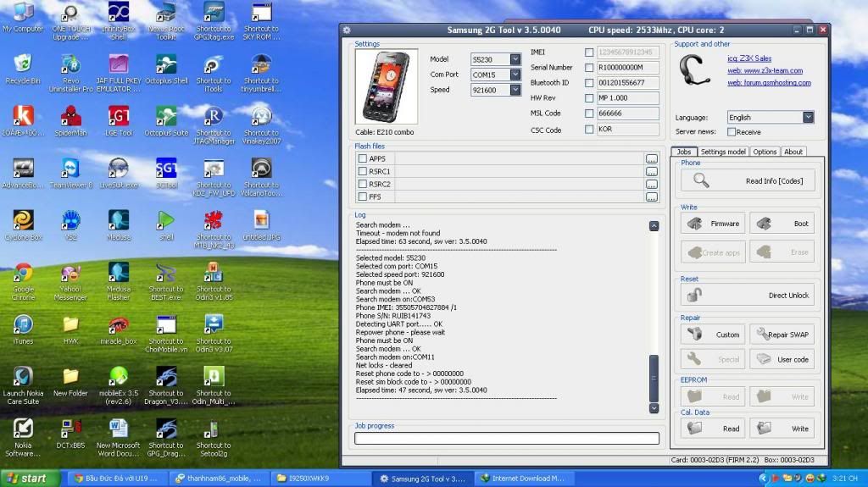868x487 pixels.
Task: Open the Com Port dropdown COM15
Action: [515, 75]
